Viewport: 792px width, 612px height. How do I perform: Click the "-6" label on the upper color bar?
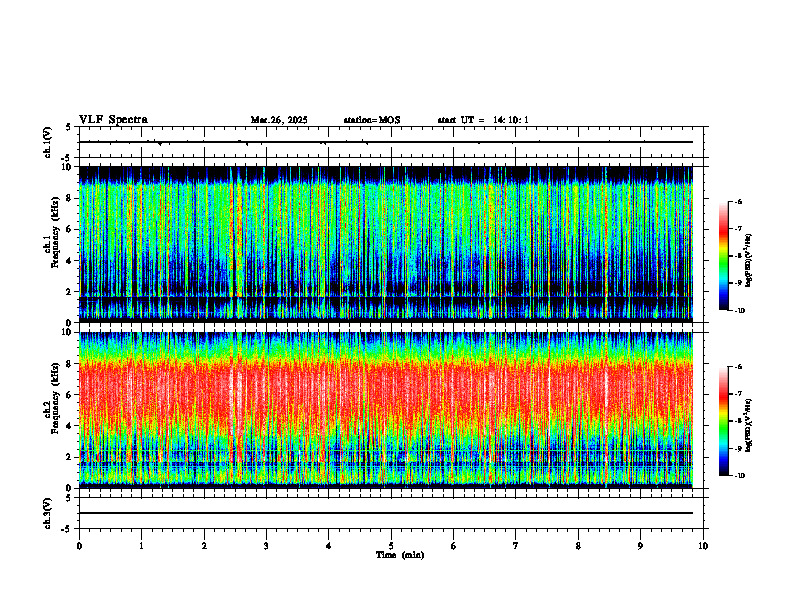pyautogui.click(x=739, y=202)
